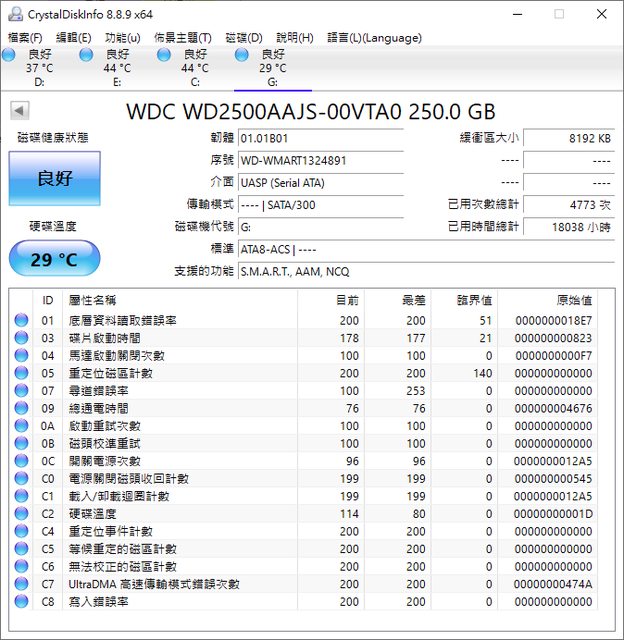Click the firmware field 01.01B01

(x=320, y=138)
